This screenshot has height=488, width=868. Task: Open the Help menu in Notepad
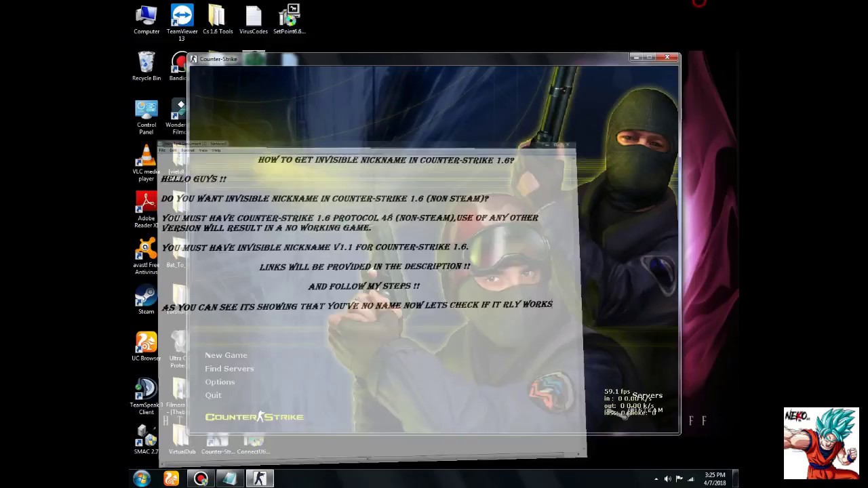[x=216, y=150]
